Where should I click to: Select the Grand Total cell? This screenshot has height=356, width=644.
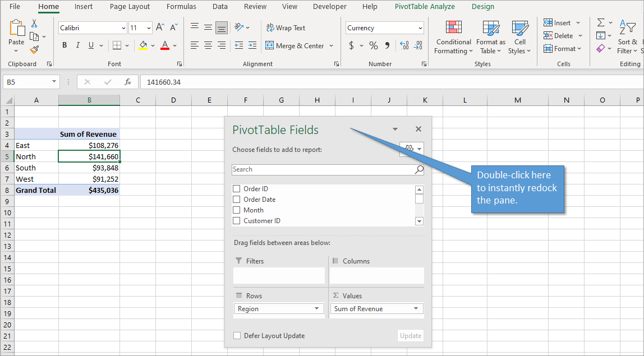(36, 190)
